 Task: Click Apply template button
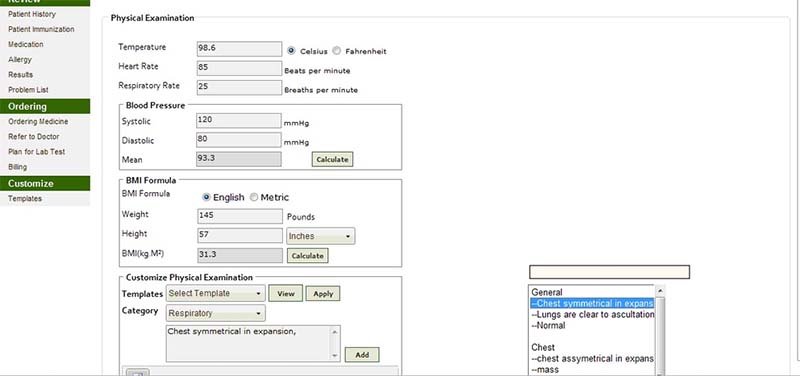tap(323, 294)
